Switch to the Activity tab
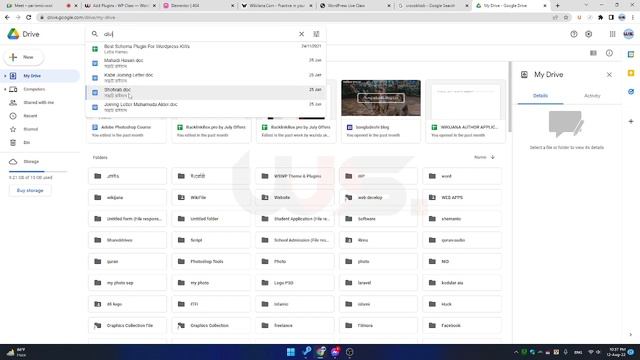Screen dimensions: 640x360 coord(592,96)
